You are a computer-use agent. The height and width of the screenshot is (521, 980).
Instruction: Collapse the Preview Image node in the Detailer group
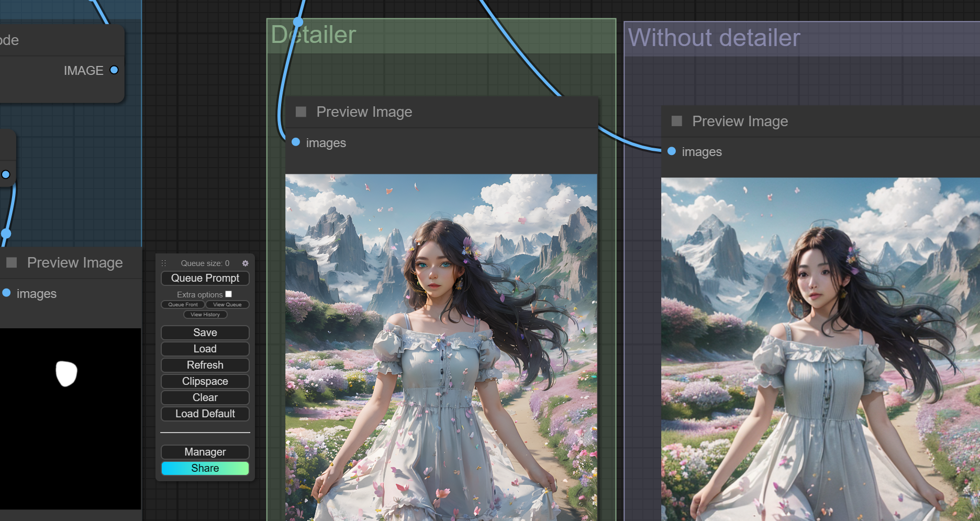pos(301,112)
